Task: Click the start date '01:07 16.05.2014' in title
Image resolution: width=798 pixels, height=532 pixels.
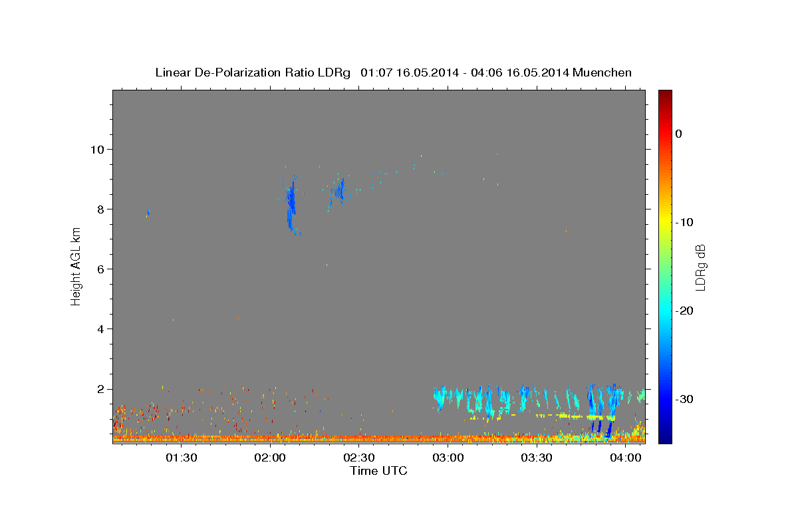Action: pos(410,72)
